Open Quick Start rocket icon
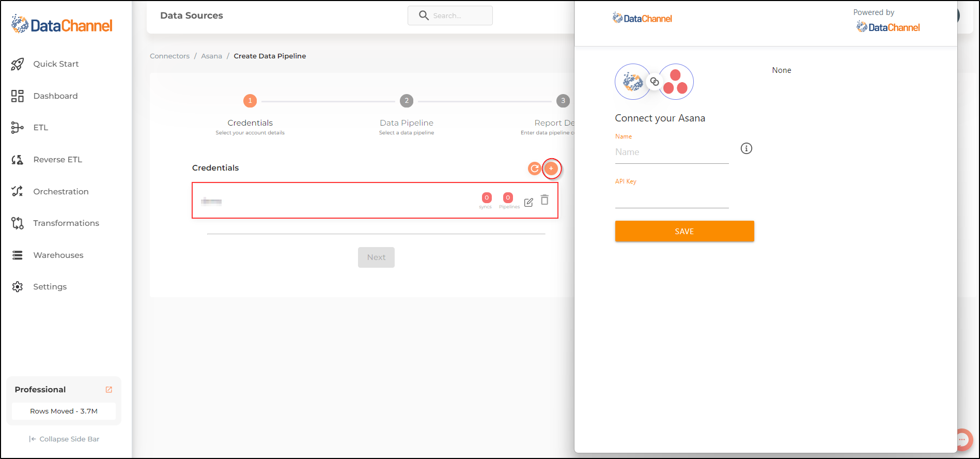The height and width of the screenshot is (459, 980). pos(18,64)
